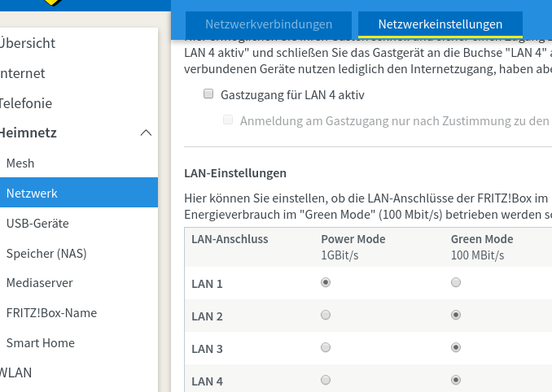
Task: Click the 1GBit/s speed label
Action: coord(340,255)
